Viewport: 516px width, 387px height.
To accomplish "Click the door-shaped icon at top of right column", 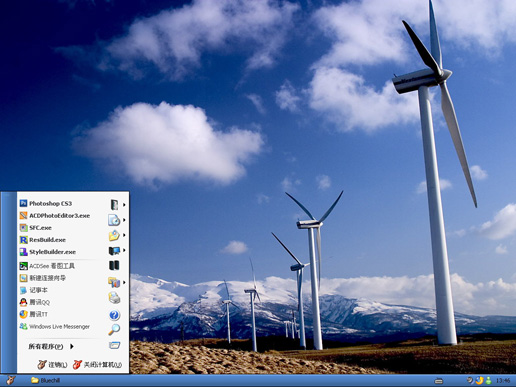I will click(114, 205).
